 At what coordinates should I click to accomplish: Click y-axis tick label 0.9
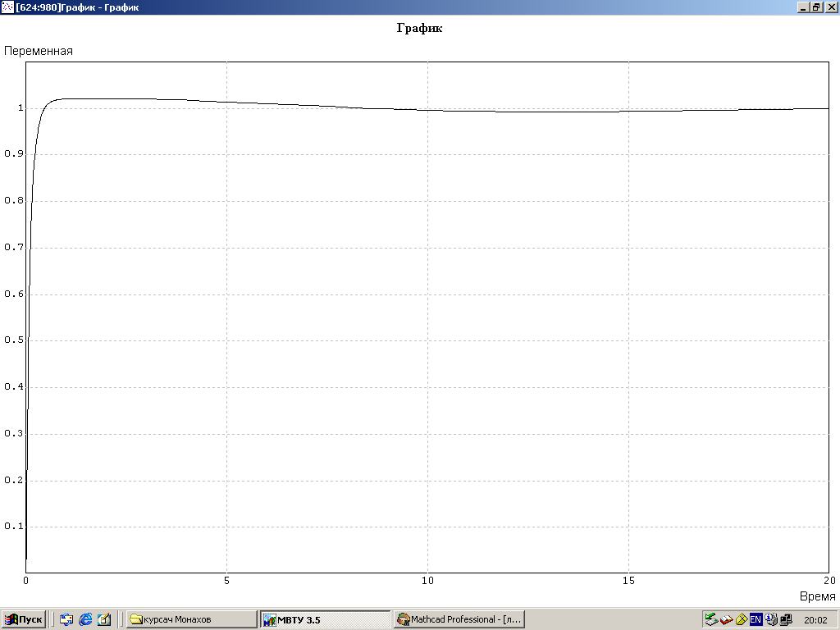pos(14,154)
